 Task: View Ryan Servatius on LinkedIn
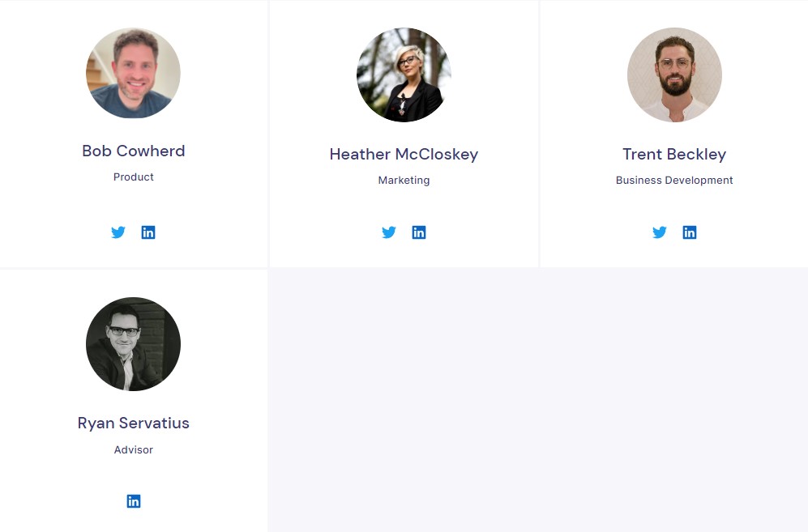click(x=134, y=501)
